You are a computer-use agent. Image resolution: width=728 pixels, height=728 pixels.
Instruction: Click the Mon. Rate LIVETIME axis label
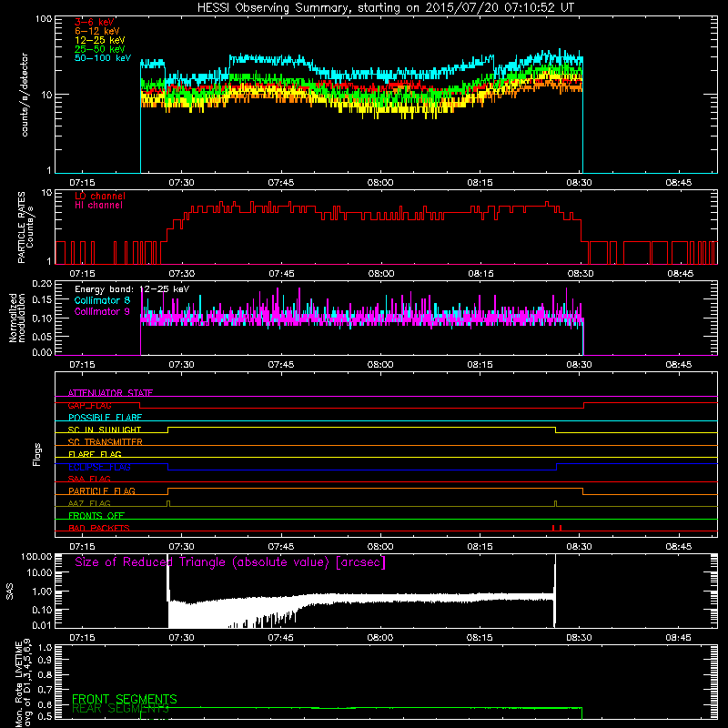click(24, 683)
